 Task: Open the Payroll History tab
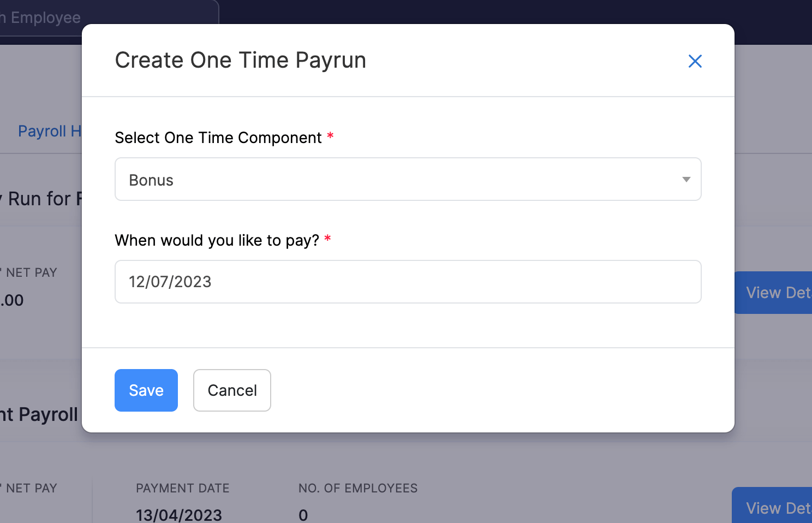50,131
